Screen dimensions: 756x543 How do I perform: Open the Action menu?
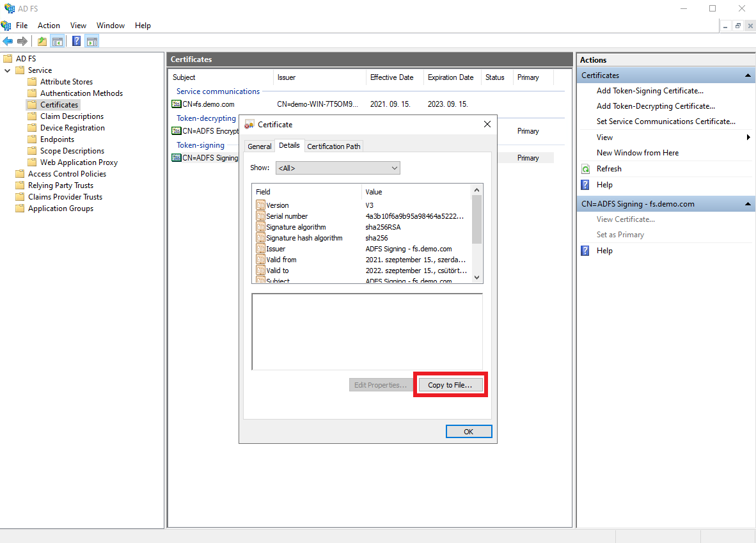pyautogui.click(x=49, y=26)
